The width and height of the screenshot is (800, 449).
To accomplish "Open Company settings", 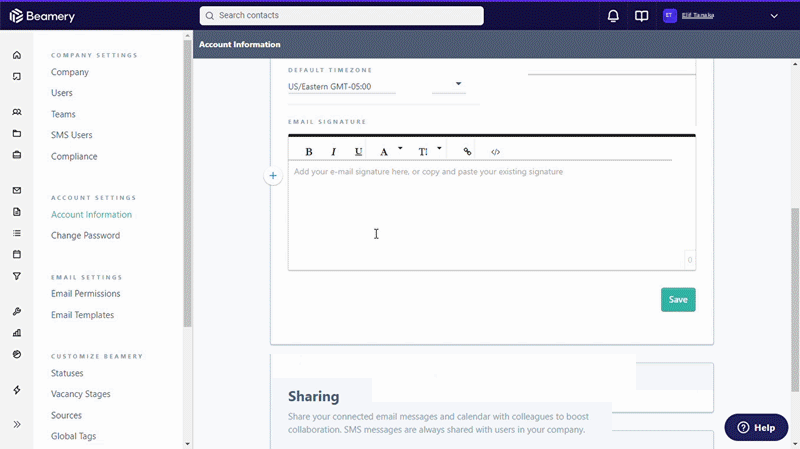I will pos(70,72).
